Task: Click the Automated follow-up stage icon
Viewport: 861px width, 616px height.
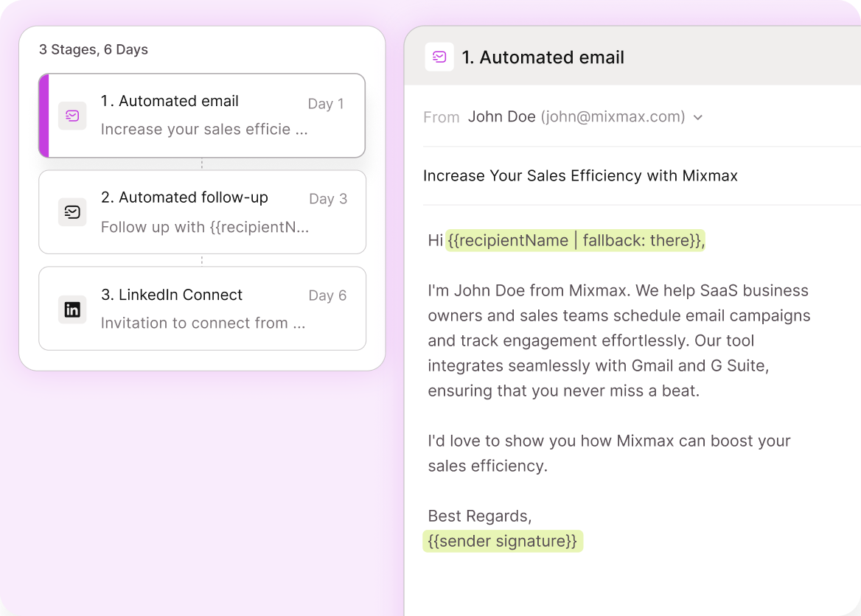Action: click(x=72, y=212)
